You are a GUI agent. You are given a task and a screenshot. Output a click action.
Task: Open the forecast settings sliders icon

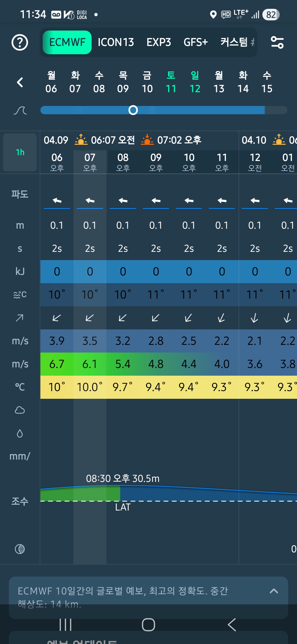coord(277,43)
